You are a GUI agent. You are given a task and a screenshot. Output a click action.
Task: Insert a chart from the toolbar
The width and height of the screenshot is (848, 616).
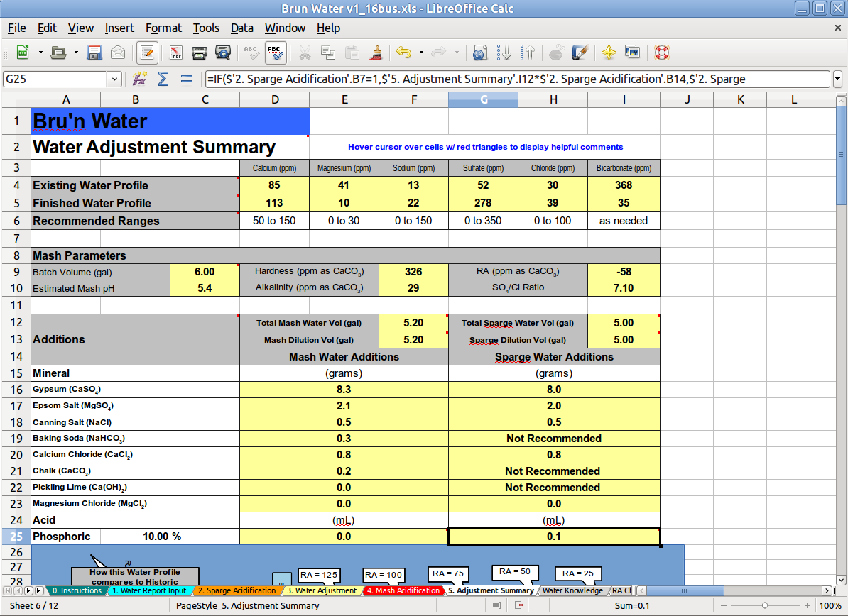[556, 53]
